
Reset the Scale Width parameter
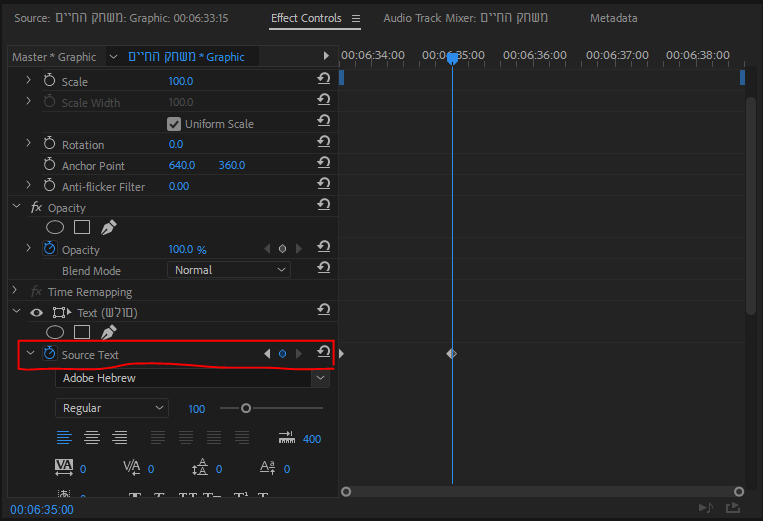click(x=324, y=99)
